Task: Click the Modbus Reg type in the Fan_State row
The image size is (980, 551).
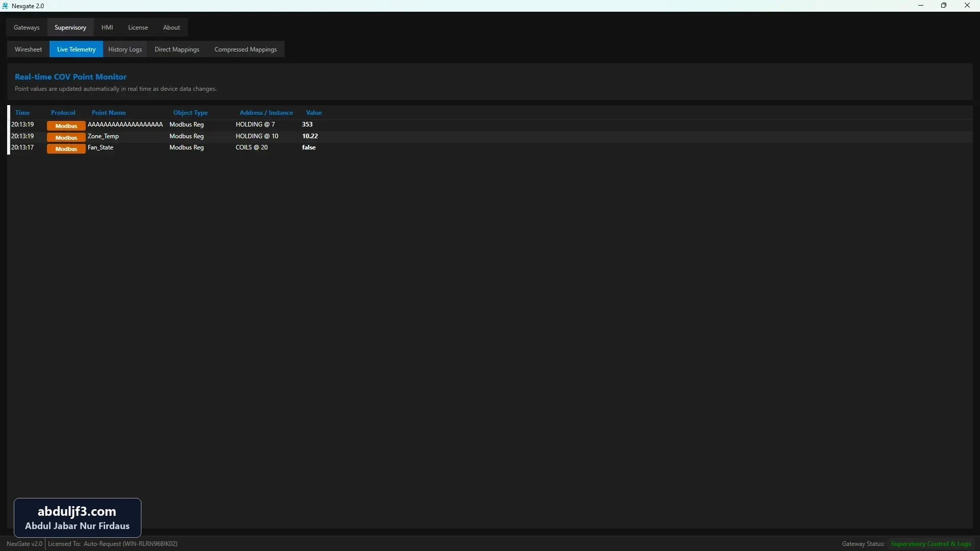Action: (x=186, y=147)
